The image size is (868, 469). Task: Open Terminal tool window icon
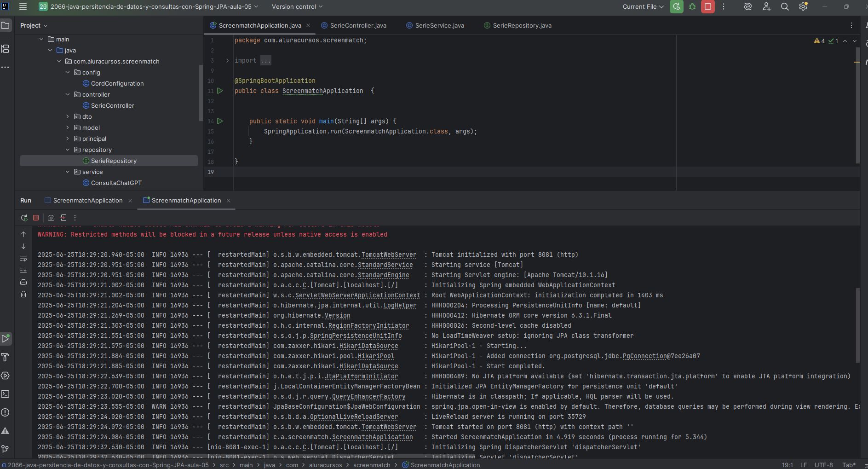point(6,394)
